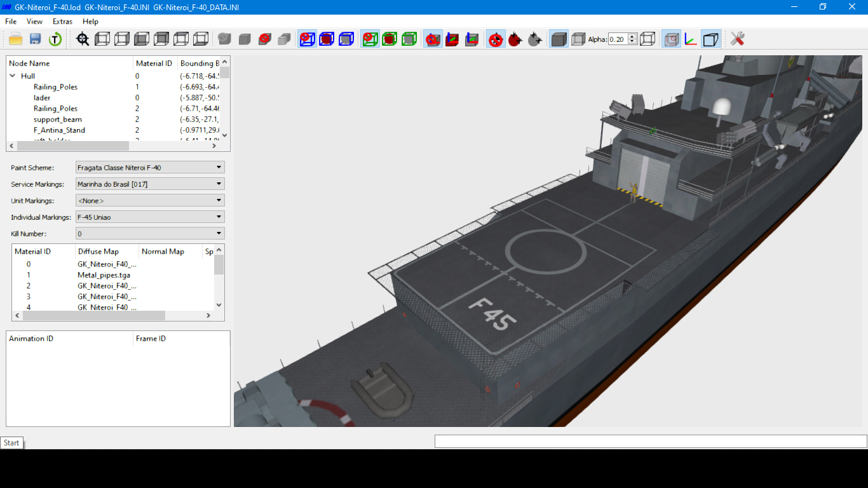The height and width of the screenshot is (488, 868).
Task: Select the view cube icon beside the crosshair magnifier
Action: (x=102, y=39)
